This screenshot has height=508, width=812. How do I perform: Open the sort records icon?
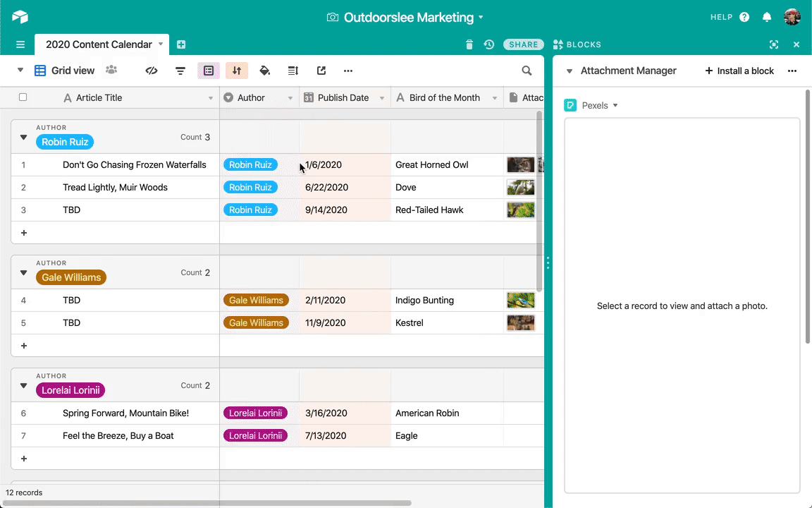tap(237, 71)
